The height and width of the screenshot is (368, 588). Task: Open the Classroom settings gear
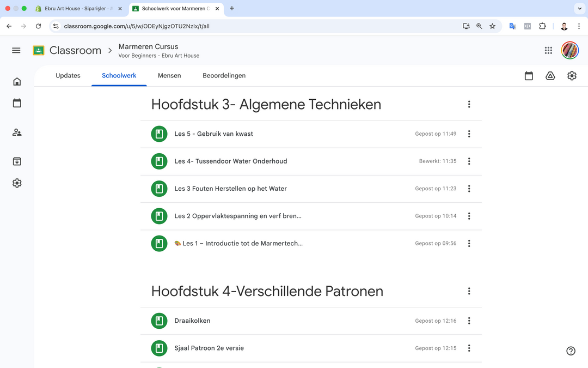[572, 76]
